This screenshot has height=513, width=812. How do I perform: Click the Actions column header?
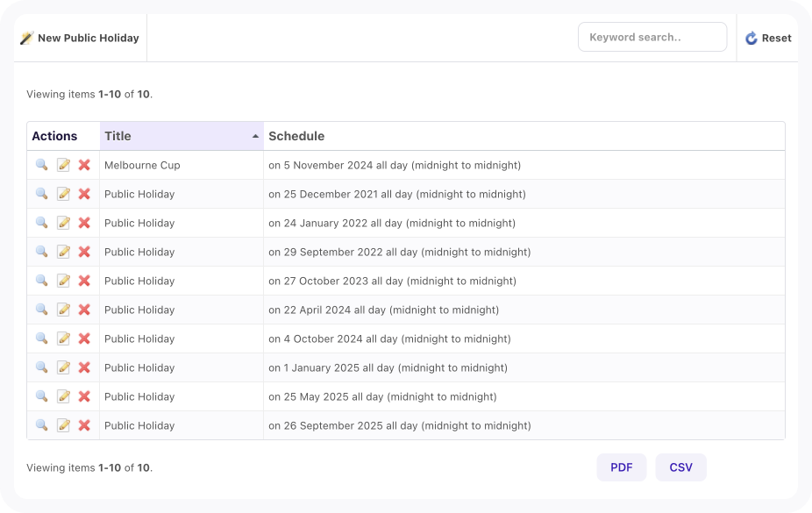click(54, 136)
